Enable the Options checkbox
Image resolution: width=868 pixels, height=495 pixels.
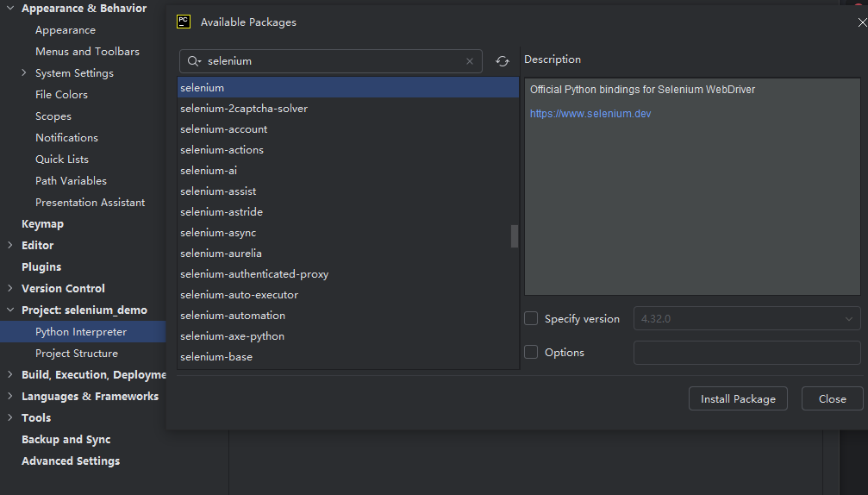(531, 352)
